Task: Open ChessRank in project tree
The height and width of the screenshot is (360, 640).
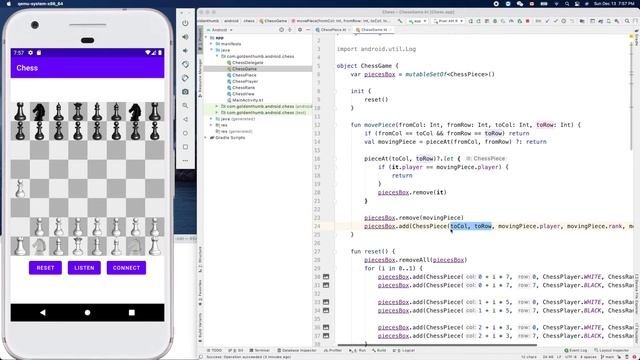Action: click(x=241, y=87)
